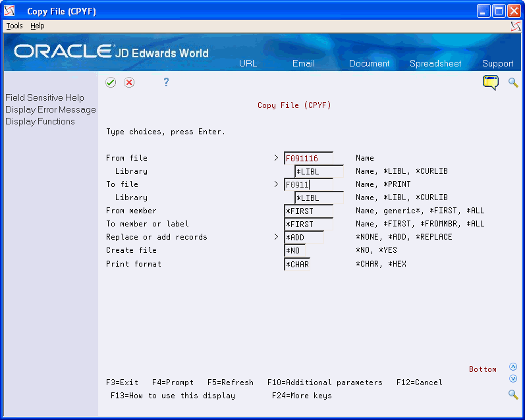Minimize the Copy File window

click(483, 11)
